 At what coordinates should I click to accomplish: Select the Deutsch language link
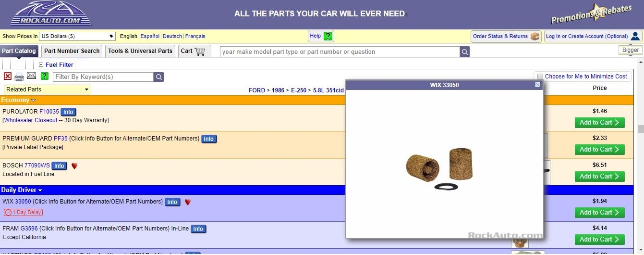172,36
